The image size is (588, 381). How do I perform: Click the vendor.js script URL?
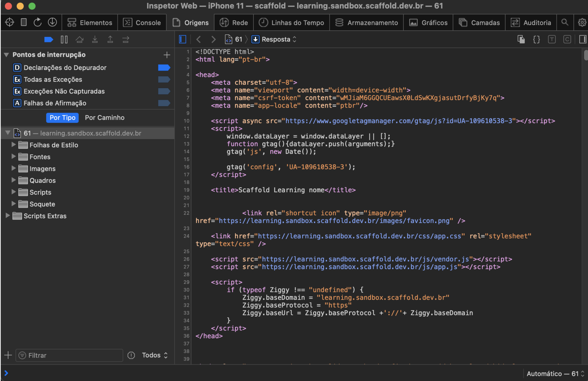click(x=365, y=259)
